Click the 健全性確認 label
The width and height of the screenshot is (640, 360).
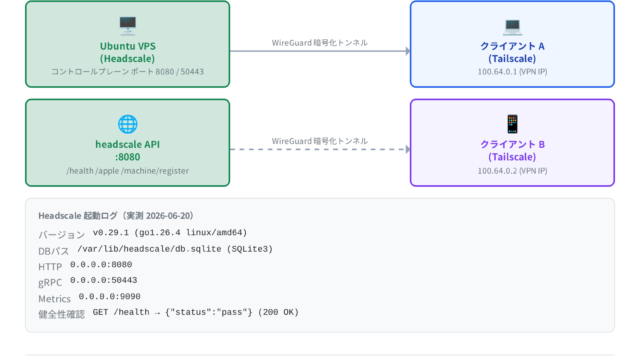point(62,314)
